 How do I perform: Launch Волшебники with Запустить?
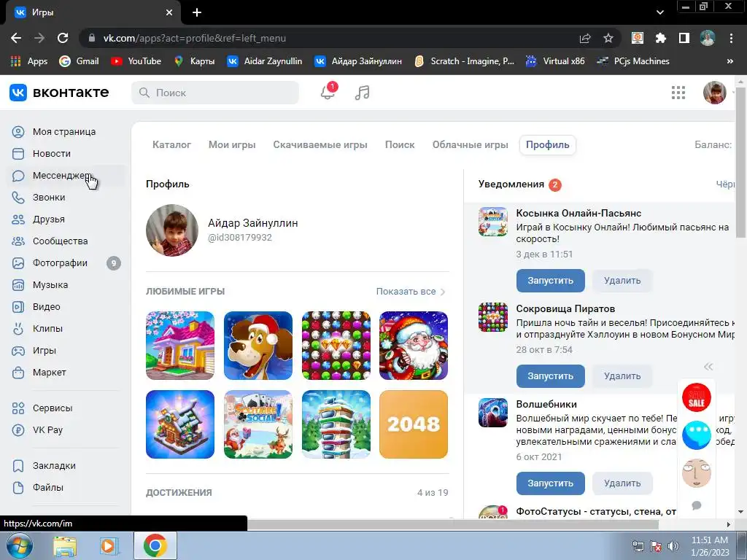[550, 483]
